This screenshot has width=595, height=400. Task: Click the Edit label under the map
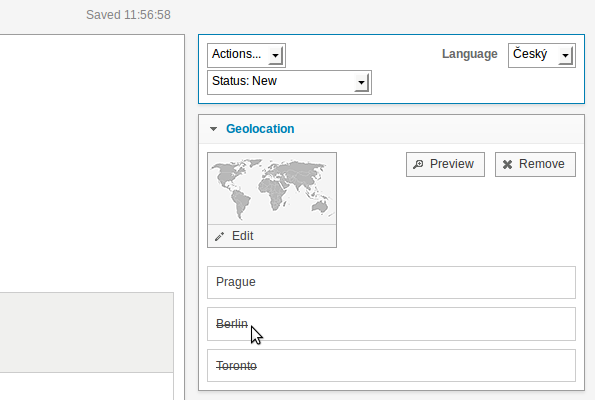[242, 236]
